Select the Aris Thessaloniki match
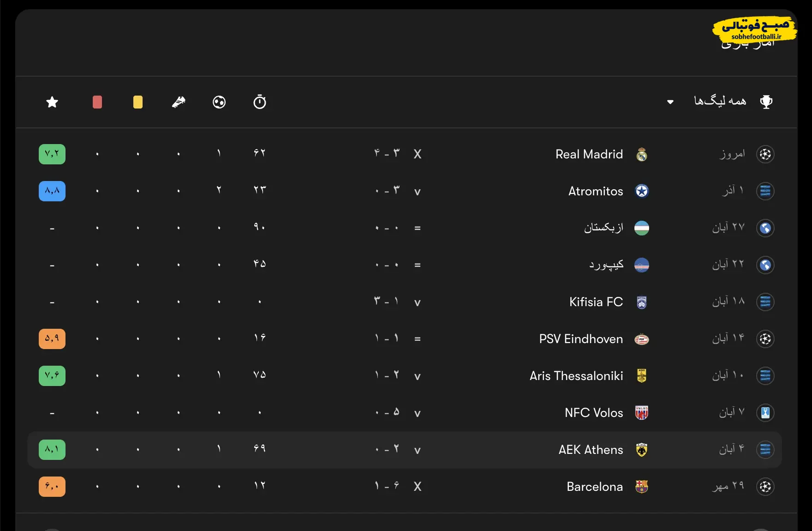 (x=576, y=376)
